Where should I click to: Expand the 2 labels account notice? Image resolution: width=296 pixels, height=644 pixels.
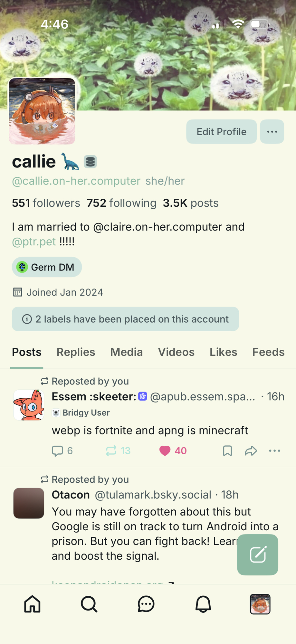[x=125, y=319]
